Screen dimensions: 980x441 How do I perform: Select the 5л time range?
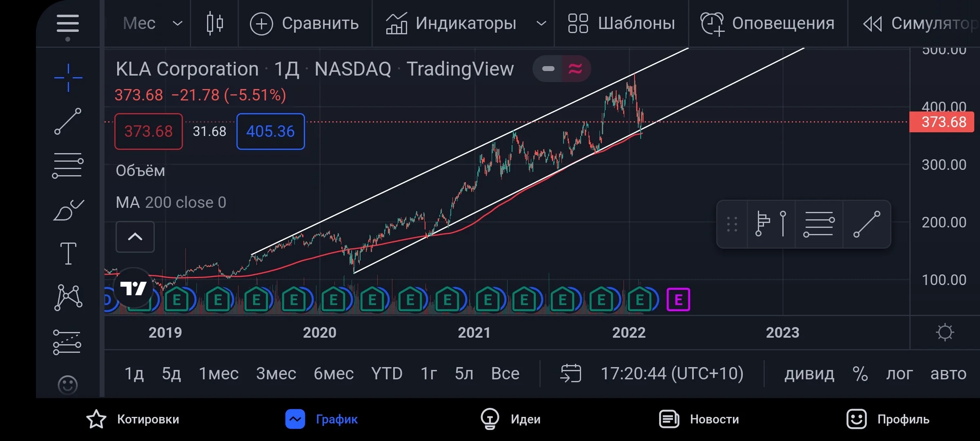[x=464, y=374]
